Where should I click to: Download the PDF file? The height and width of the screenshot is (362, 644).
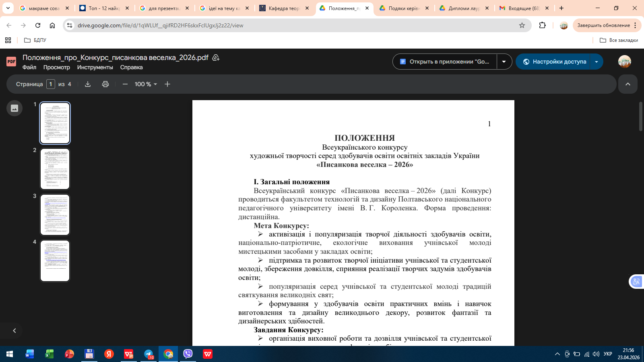tap(88, 84)
